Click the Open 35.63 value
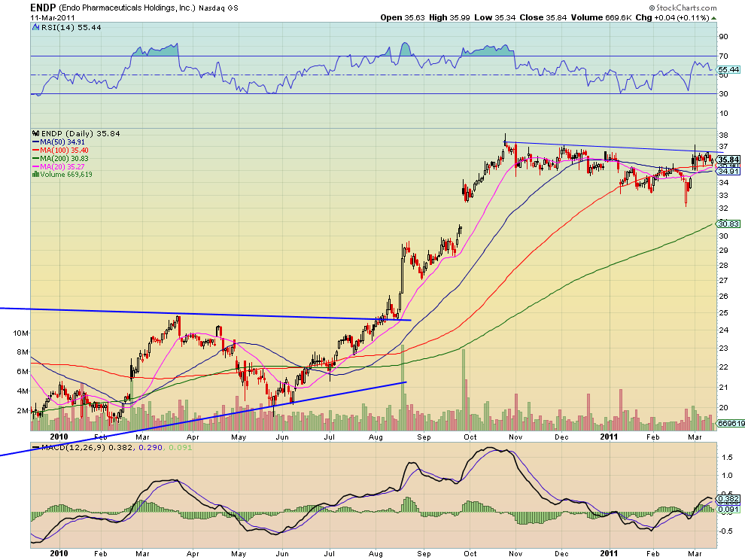This screenshot has height=560, width=745. point(403,17)
